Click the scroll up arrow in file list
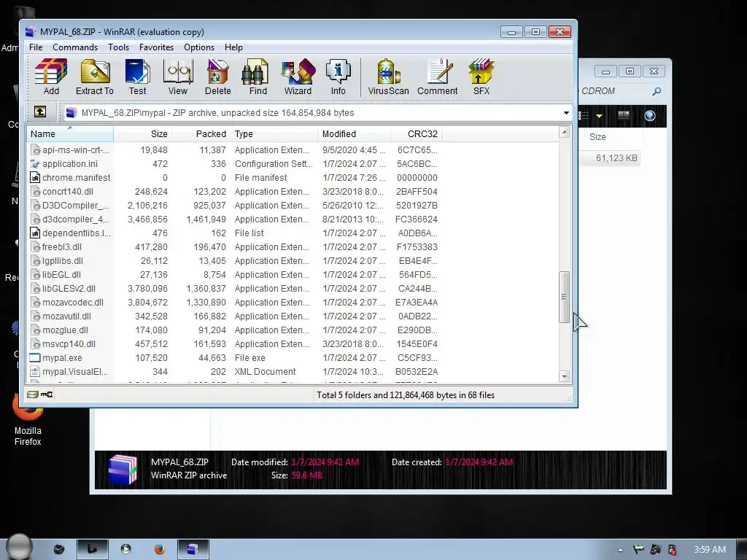 click(x=565, y=133)
